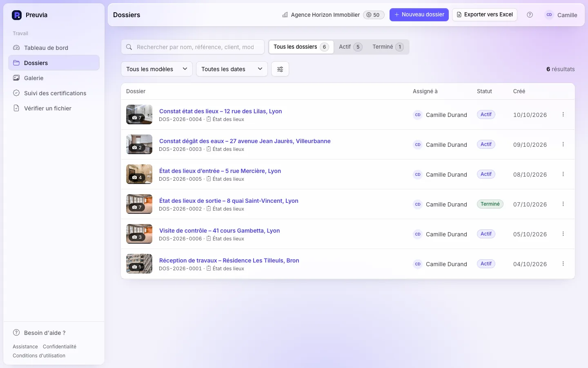Open Vérifier un fichier page

coord(54,108)
